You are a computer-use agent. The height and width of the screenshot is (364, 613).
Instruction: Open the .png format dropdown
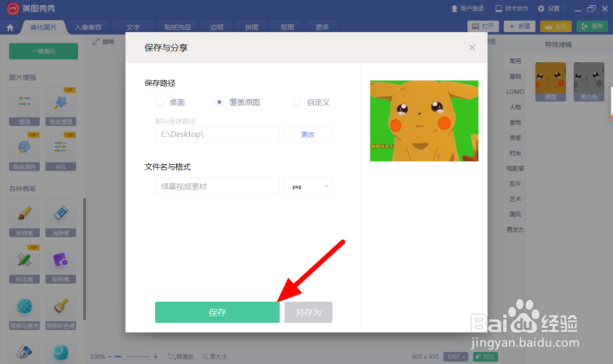308,186
